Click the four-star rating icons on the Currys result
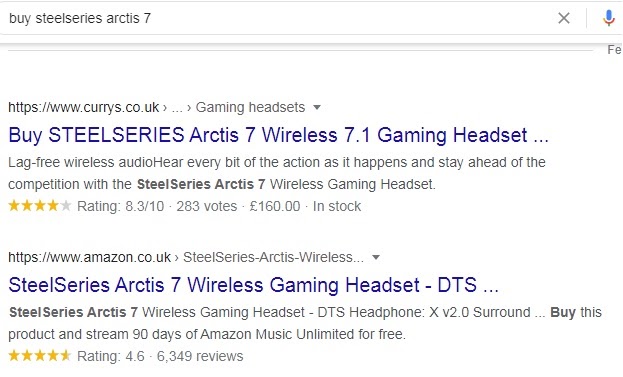 pos(40,206)
